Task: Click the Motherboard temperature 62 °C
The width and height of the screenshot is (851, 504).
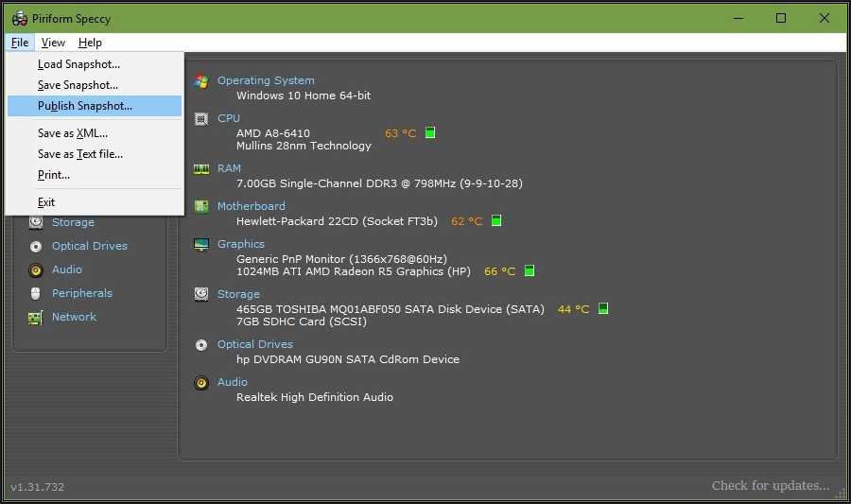Action: pyautogui.click(x=467, y=221)
